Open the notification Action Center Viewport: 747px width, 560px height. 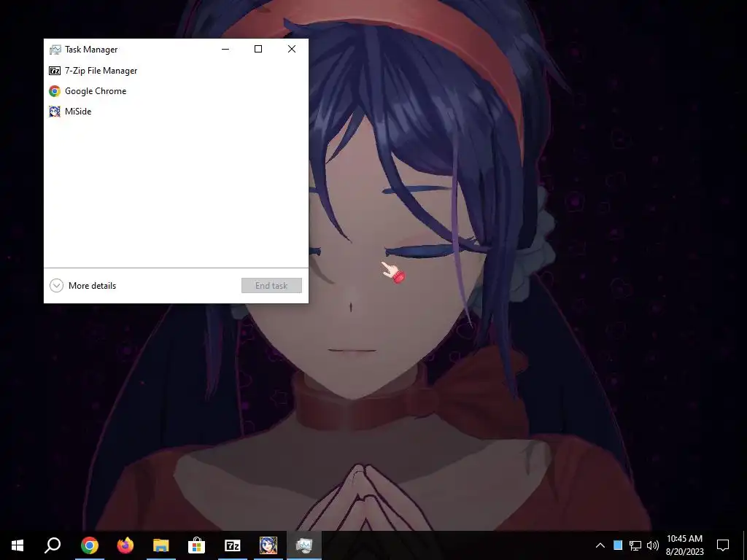coord(723,545)
